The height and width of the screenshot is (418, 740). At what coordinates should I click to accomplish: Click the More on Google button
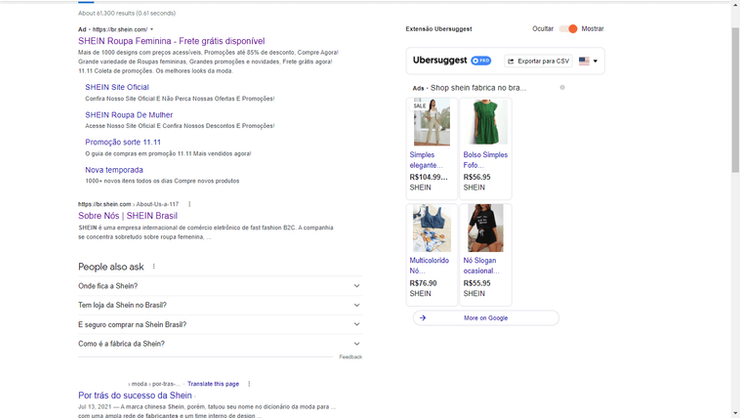[486, 318]
